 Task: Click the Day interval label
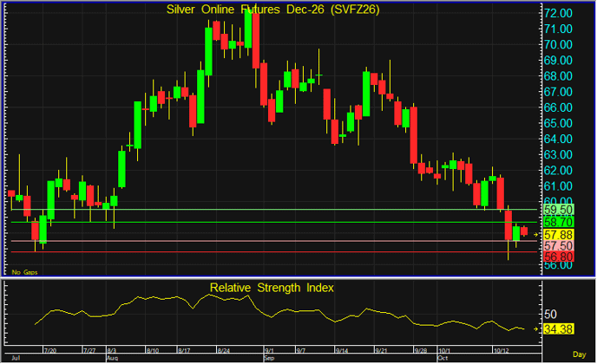pos(580,354)
